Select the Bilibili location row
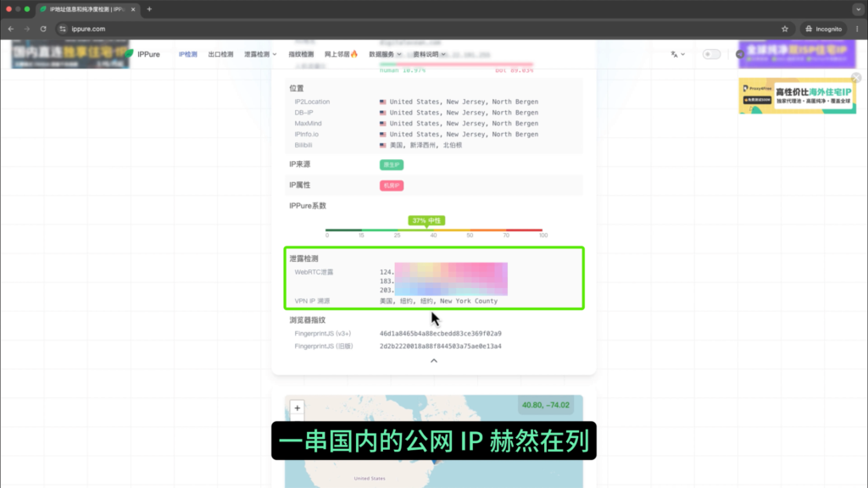The height and width of the screenshot is (488, 868). [x=434, y=145]
